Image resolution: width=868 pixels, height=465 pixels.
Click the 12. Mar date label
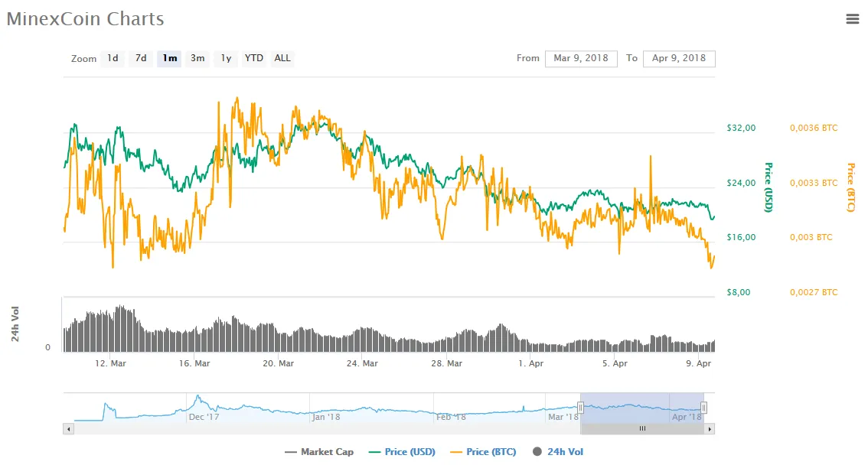[x=110, y=363]
